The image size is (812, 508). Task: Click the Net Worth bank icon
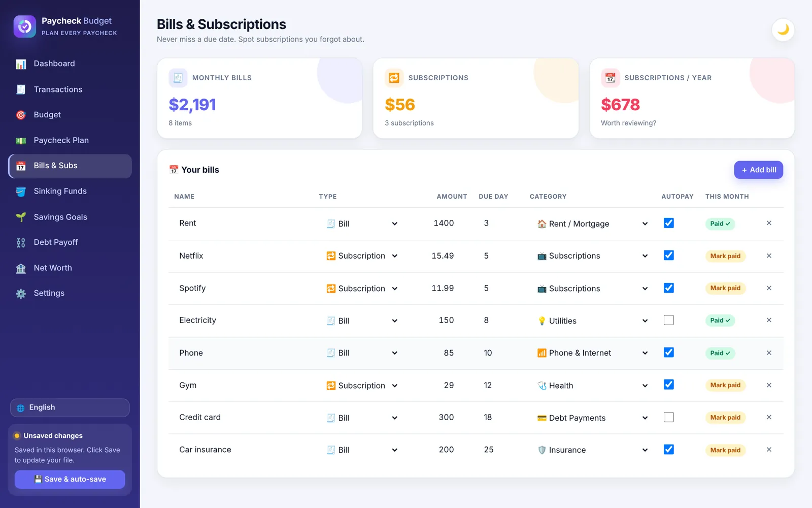(21, 268)
